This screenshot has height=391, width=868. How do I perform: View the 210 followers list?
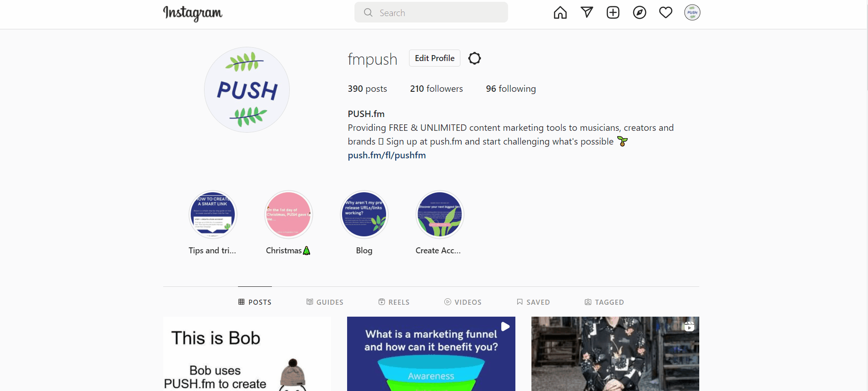click(x=436, y=89)
